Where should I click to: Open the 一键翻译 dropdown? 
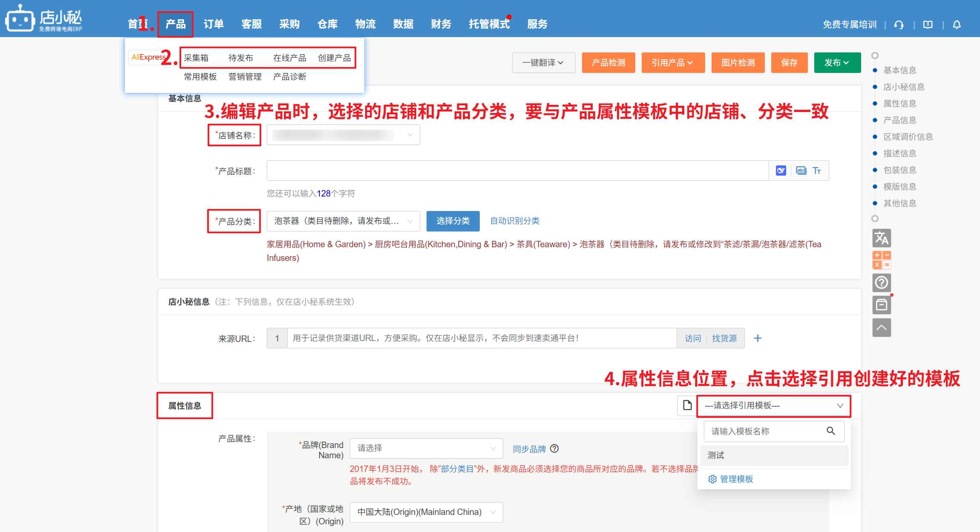[543, 63]
